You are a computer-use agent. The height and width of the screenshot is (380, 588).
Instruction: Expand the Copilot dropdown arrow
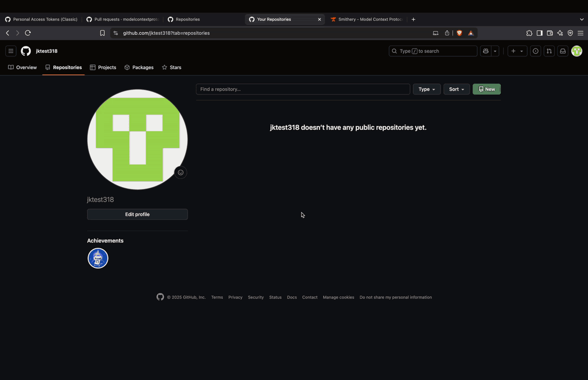click(x=495, y=51)
